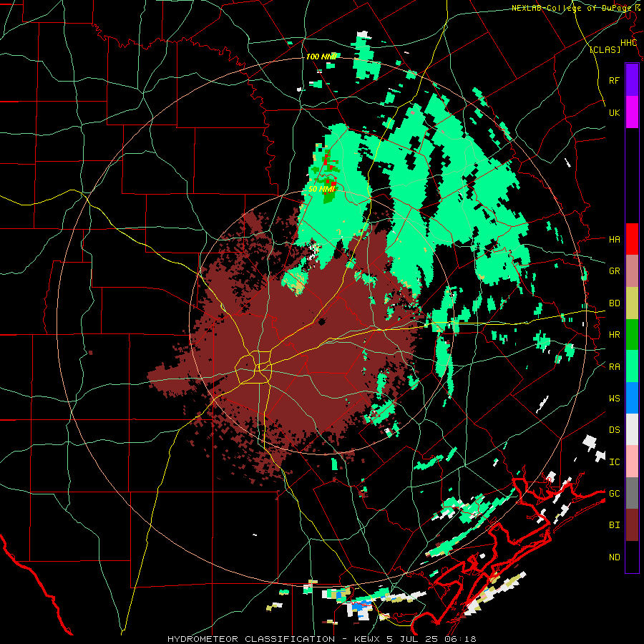
Task: Click the gray GC ground clutter swatch
Action: coord(632,493)
